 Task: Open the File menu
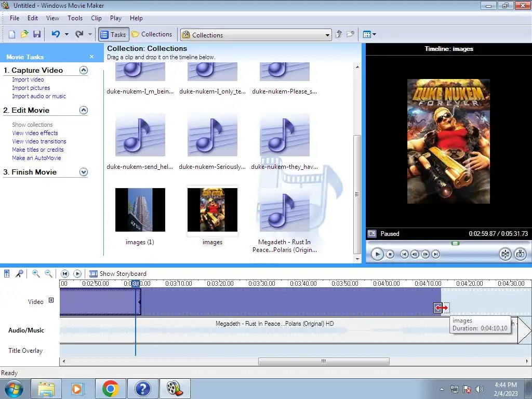[x=14, y=18]
